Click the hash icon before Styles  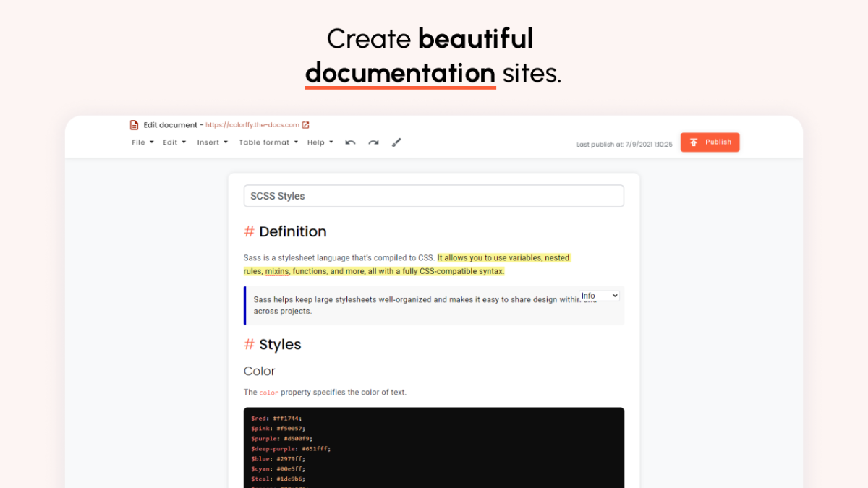pos(249,345)
